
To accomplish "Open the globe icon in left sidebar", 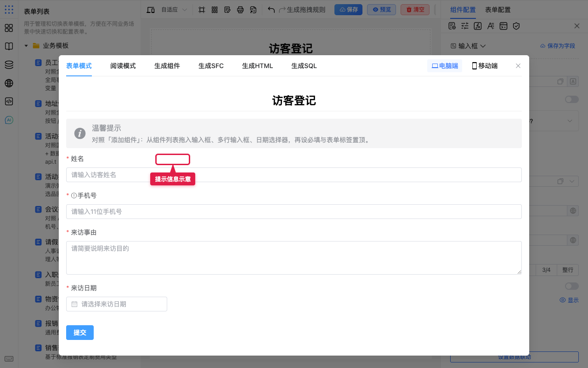I will point(9,83).
